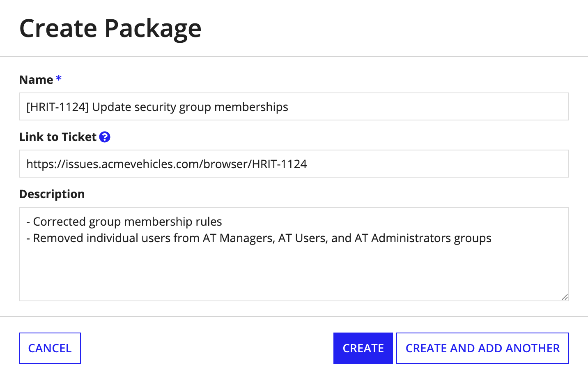Click inside the Description text area

[x=294, y=254]
